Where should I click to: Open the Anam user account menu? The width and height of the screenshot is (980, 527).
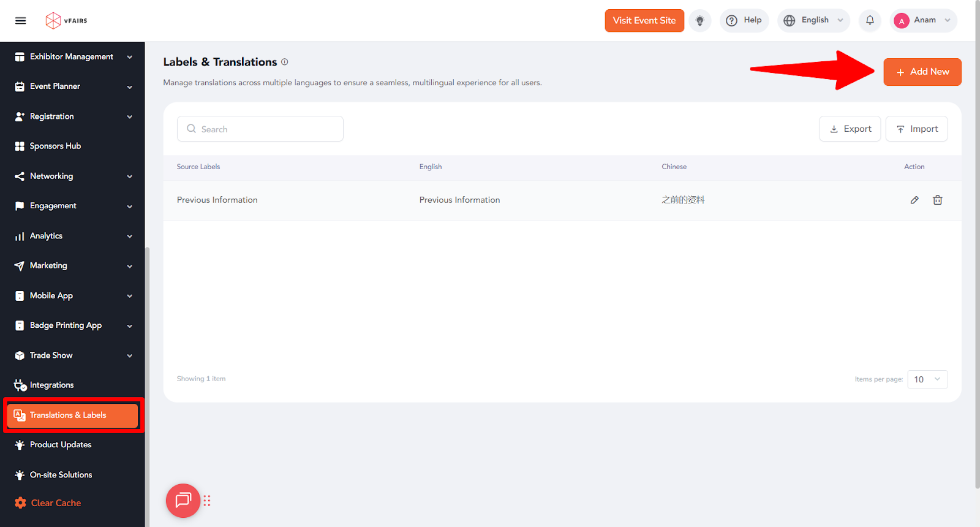point(922,20)
